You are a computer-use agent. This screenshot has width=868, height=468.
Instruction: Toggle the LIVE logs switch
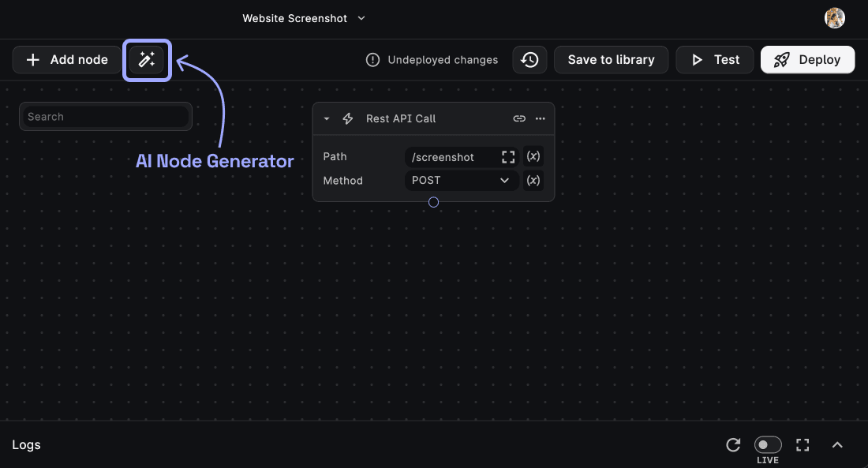tap(767, 444)
